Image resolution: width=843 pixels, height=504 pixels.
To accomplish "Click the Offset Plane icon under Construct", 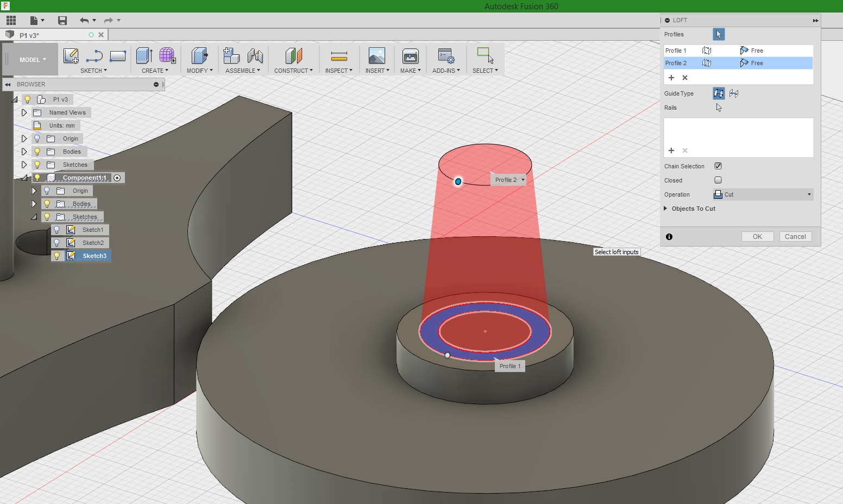I will coord(293,55).
